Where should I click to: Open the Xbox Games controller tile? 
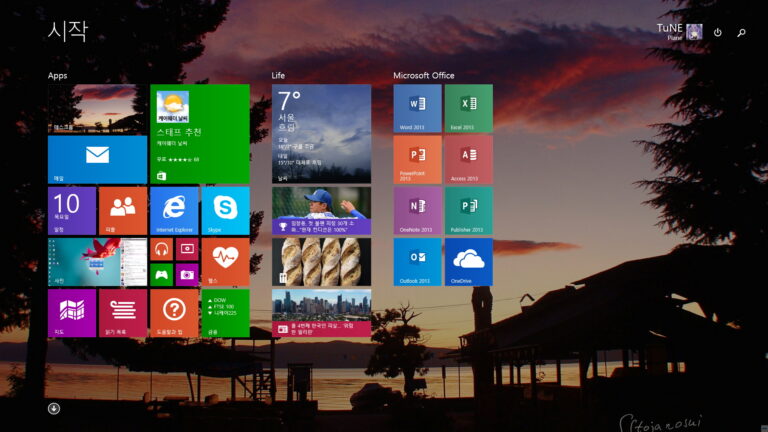(x=162, y=275)
